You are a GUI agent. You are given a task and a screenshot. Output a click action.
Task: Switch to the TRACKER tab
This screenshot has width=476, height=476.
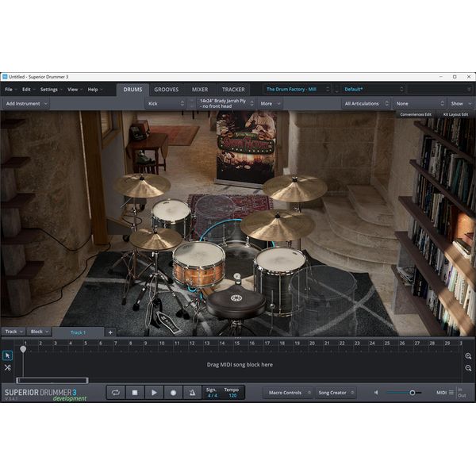[233, 90]
